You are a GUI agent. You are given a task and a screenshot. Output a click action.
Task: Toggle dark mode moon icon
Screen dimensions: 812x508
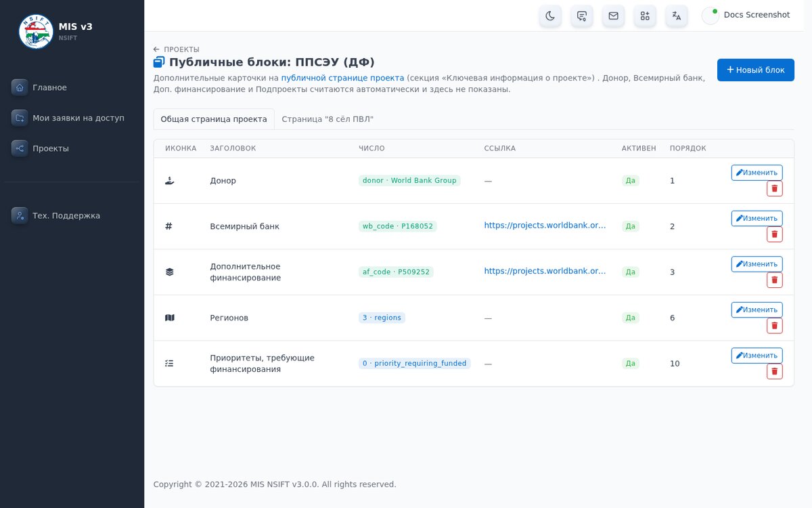tap(550, 16)
